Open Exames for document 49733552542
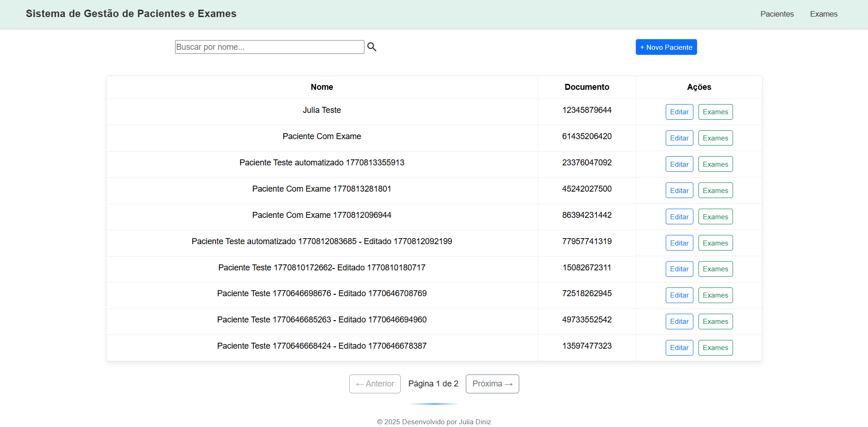Screen dimensions: 868x427 (x=716, y=322)
